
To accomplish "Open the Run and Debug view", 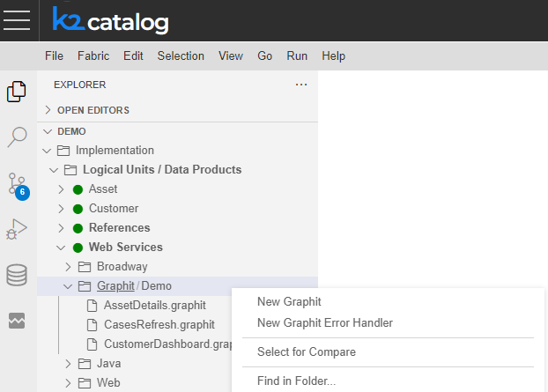I will point(17,231).
